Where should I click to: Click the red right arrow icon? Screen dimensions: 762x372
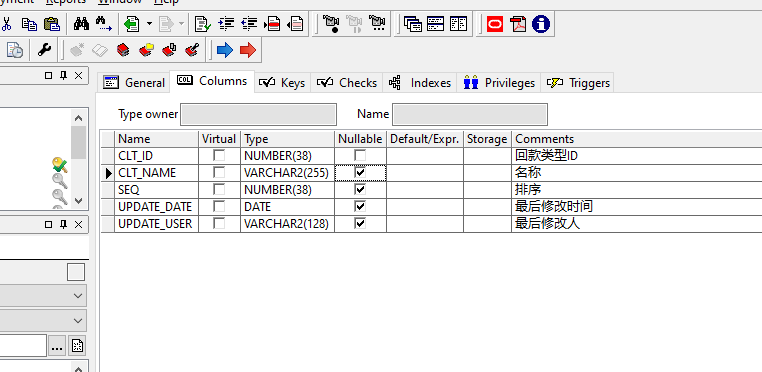click(248, 50)
